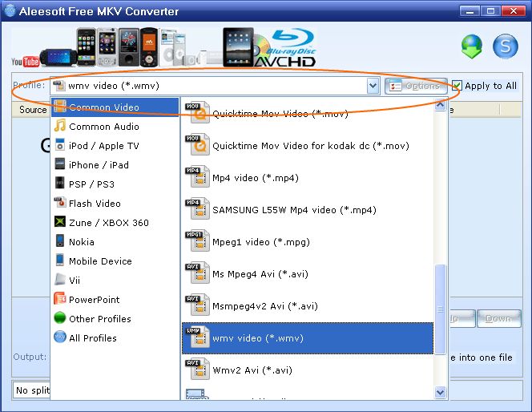The width and height of the screenshot is (532, 412).
Task: Click the green globe download icon
Action: (x=472, y=46)
